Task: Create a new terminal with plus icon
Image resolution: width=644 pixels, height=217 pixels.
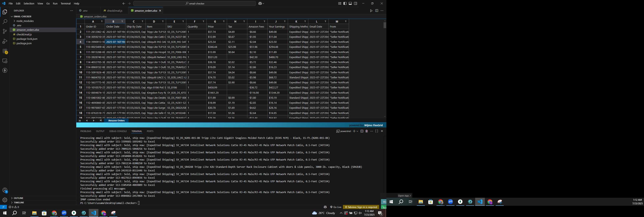Action: (354, 131)
